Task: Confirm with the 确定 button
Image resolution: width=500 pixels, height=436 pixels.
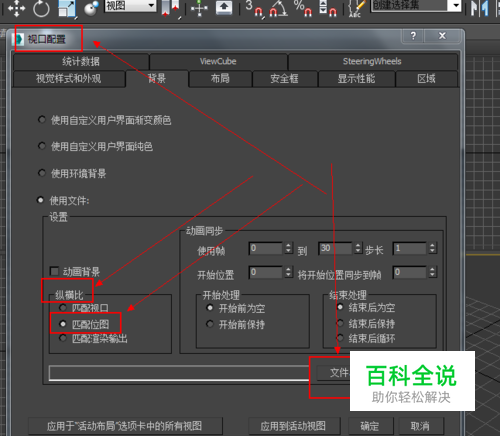Action: tap(370, 426)
